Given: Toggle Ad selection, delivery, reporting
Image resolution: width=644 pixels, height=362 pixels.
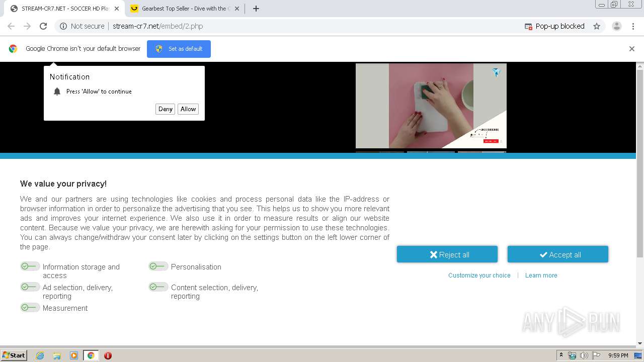Looking at the screenshot, I should point(30,287).
